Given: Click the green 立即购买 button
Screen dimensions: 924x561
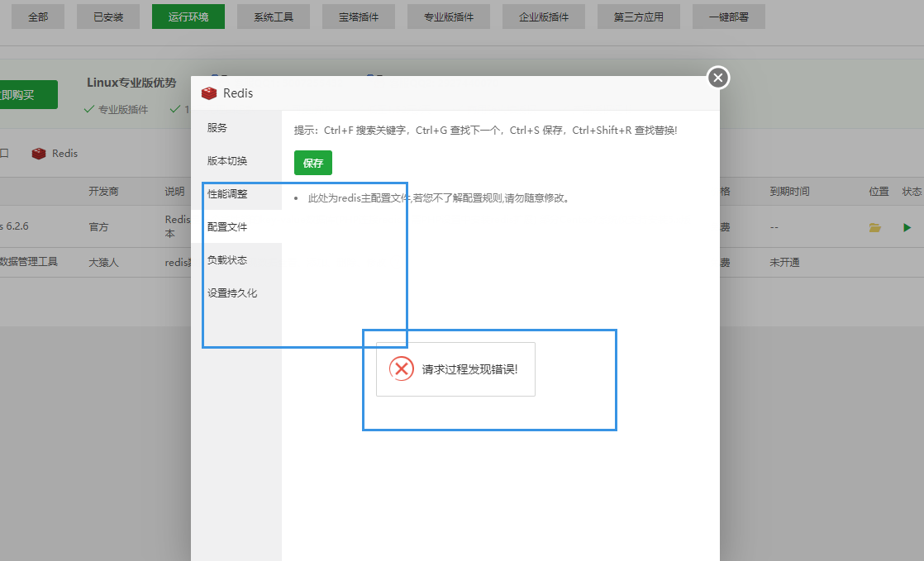Looking at the screenshot, I should coord(28,95).
